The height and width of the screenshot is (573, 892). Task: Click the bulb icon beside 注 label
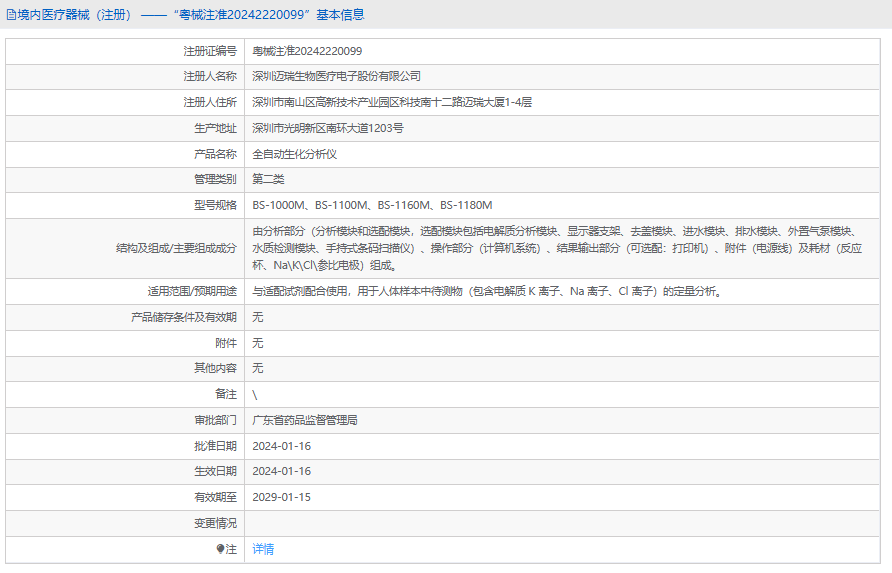pos(221,549)
